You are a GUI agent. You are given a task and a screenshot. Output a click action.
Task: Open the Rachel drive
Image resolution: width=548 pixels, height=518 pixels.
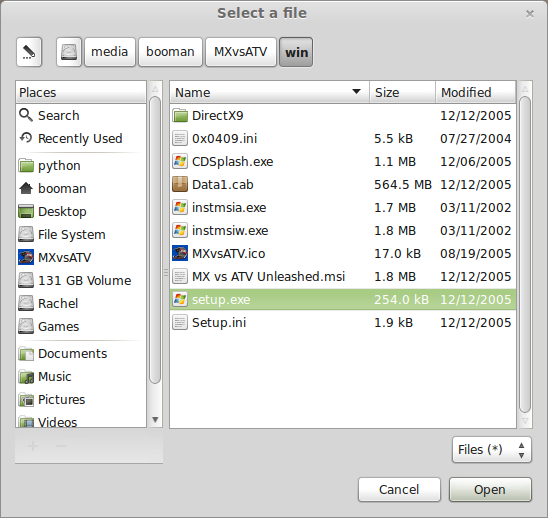point(81,303)
